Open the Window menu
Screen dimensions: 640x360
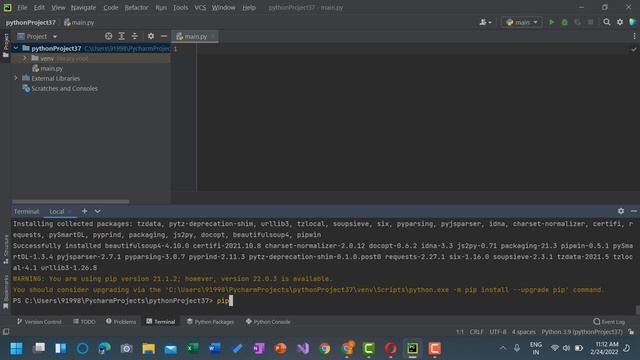click(x=223, y=7)
